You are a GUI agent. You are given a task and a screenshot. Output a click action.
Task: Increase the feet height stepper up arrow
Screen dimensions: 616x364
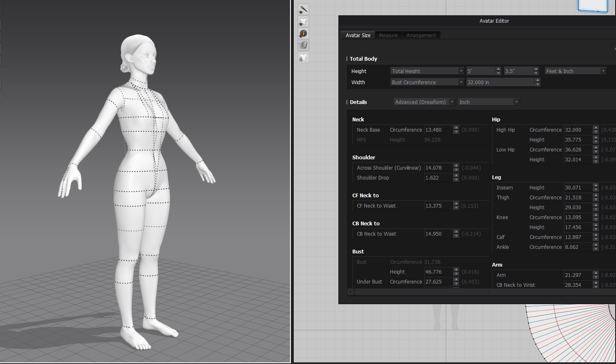coord(498,69)
